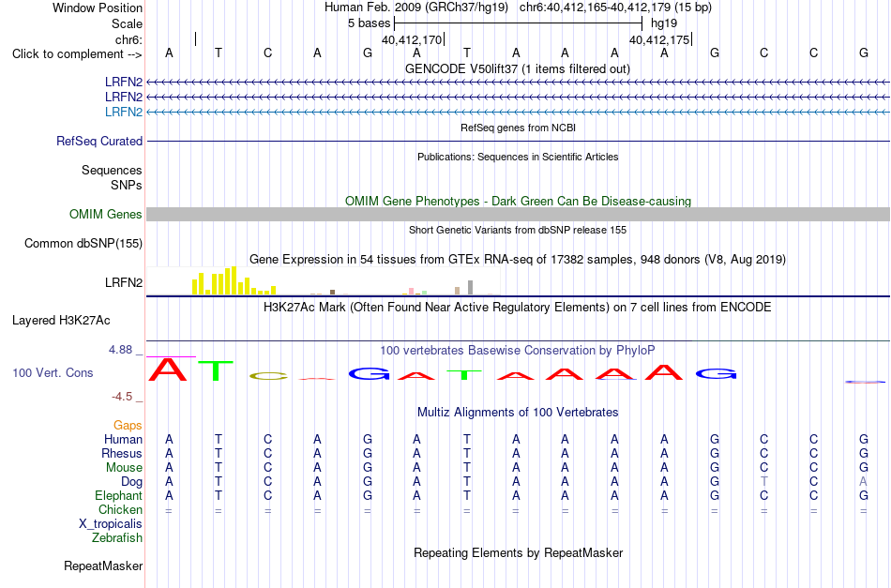
Task: Click the tallest yellow GTEx expression bar
Action: [234, 280]
